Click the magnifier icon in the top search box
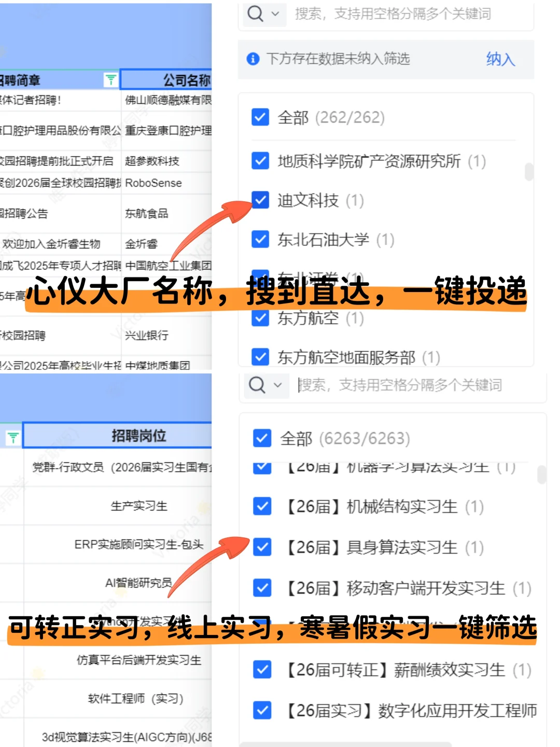The image size is (560, 747). [255, 14]
